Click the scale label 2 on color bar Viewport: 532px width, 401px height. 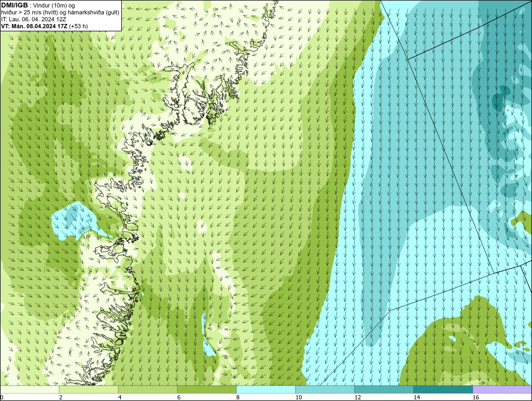pyautogui.click(x=61, y=397)
